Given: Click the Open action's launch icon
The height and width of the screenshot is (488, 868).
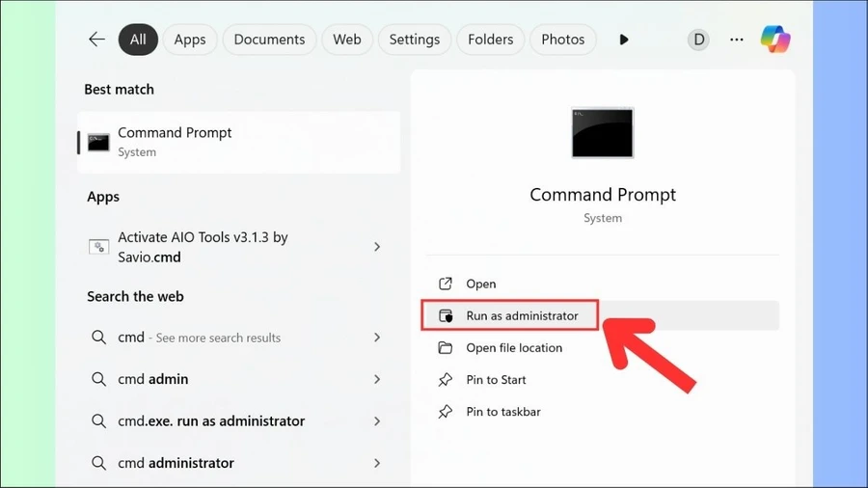Looking at the screenshot, I should pos(445,284).
